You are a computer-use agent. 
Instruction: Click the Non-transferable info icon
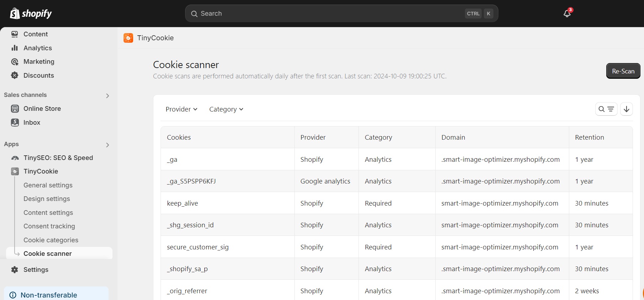coord(13,295)
